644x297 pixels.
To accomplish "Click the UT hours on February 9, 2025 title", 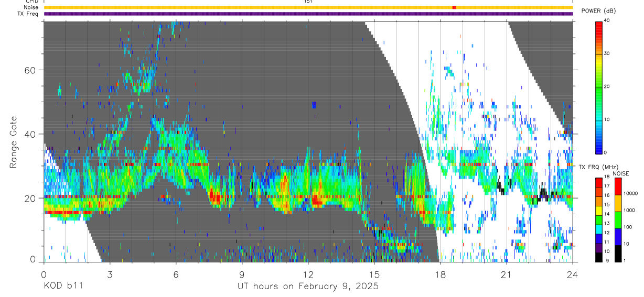I will [308, 287].
